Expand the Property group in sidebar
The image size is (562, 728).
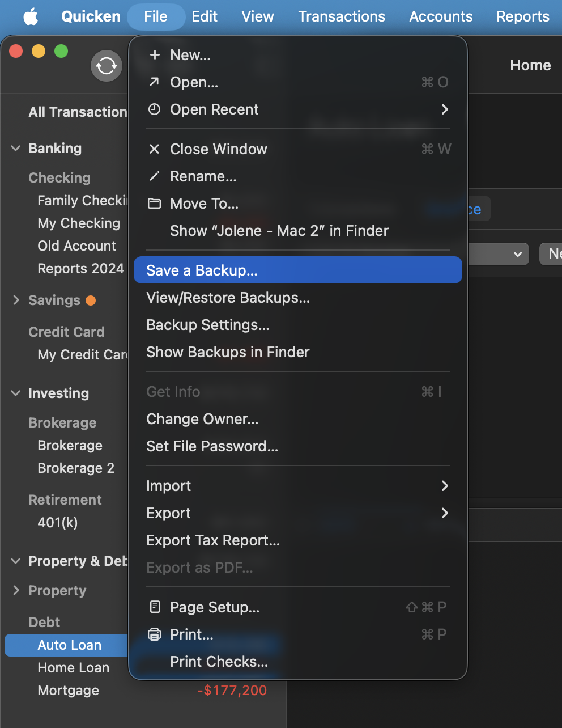tap(16, 591)
